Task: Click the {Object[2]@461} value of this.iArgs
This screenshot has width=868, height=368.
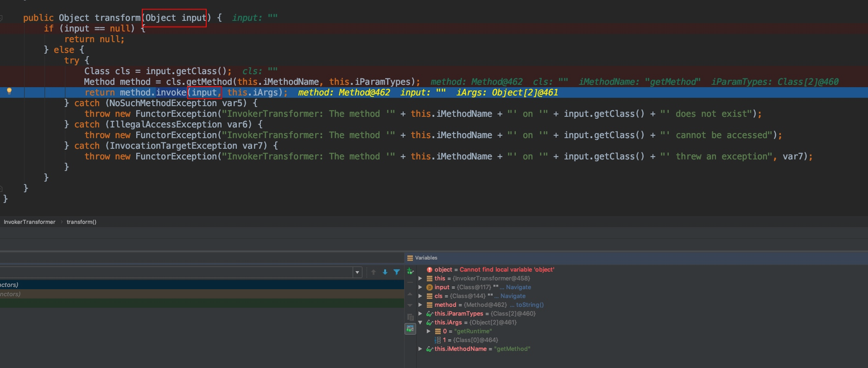Action: point(493,323)
